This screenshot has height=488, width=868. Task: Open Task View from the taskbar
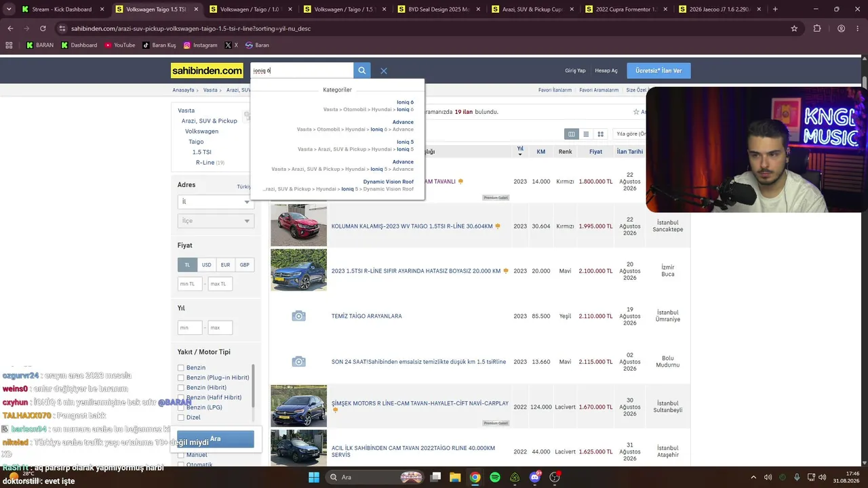[x=436, y=477]
